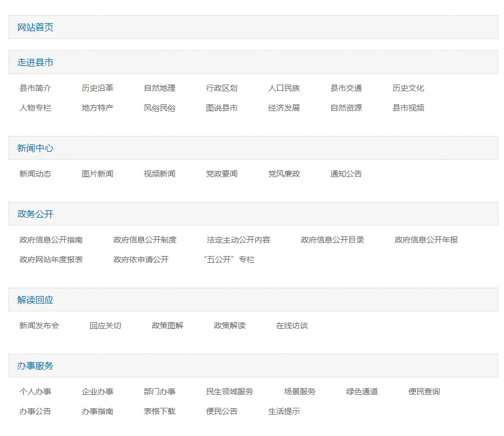Click the 地方特产 link
This screenshot has width=504, height=436.
pos(97,108)
